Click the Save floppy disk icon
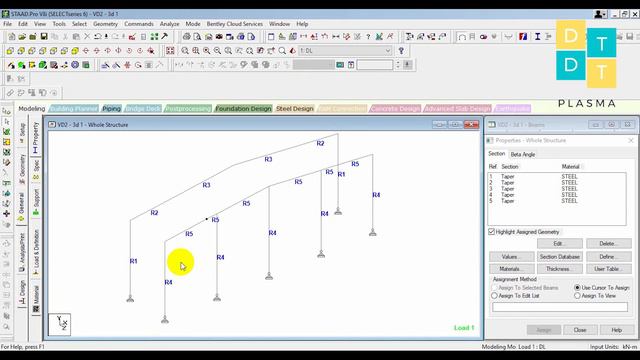Viewport: 640px width, 360px height. (x=44, y=37)
